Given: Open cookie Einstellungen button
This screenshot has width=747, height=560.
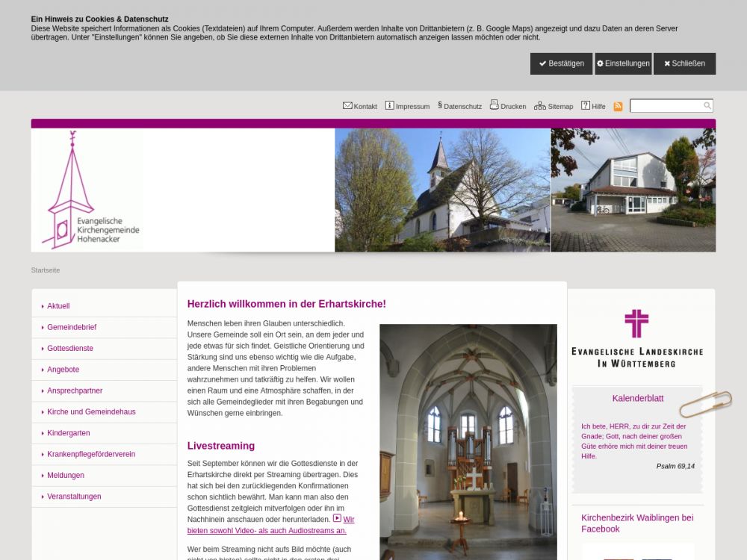Looking at the screenshot, I should tap(623, 63).
